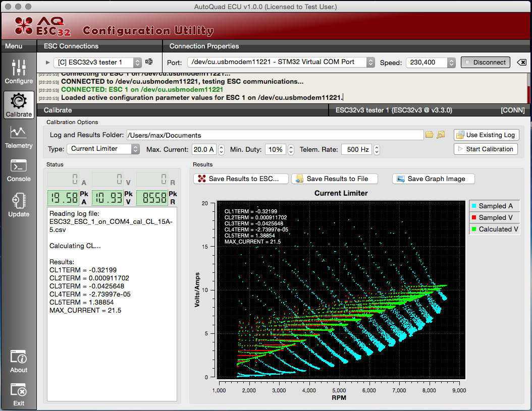Open the Console panel
This screenshot has height=411, width=532.
click(x=19, y=170)
